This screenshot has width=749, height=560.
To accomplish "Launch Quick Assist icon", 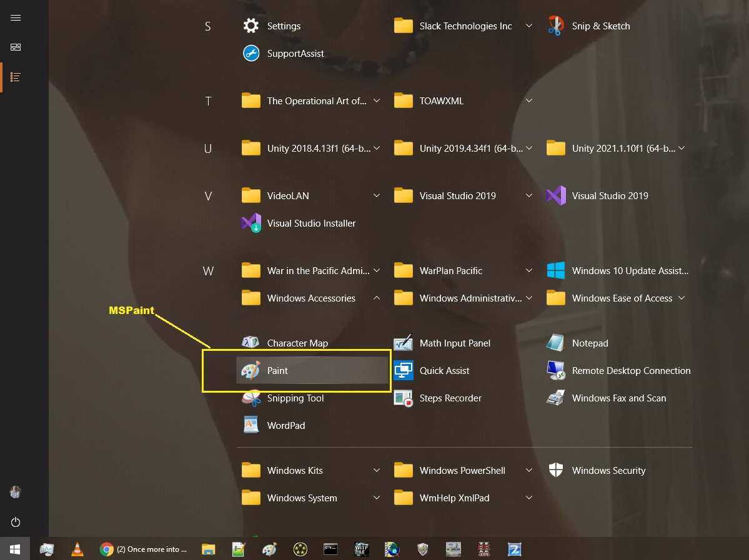I will (x=403, y=370).
